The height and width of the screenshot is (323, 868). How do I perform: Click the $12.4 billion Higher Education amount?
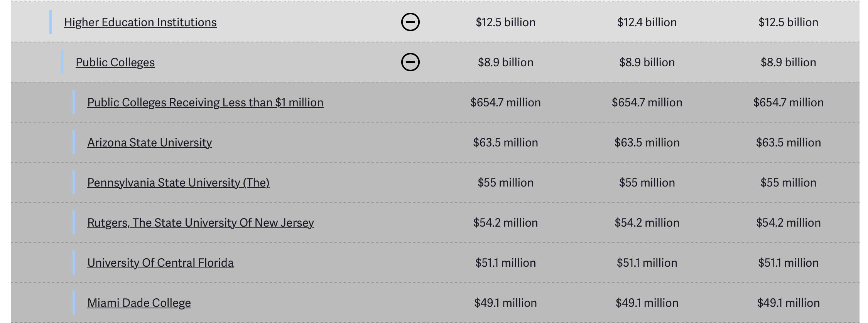[647, 22]
